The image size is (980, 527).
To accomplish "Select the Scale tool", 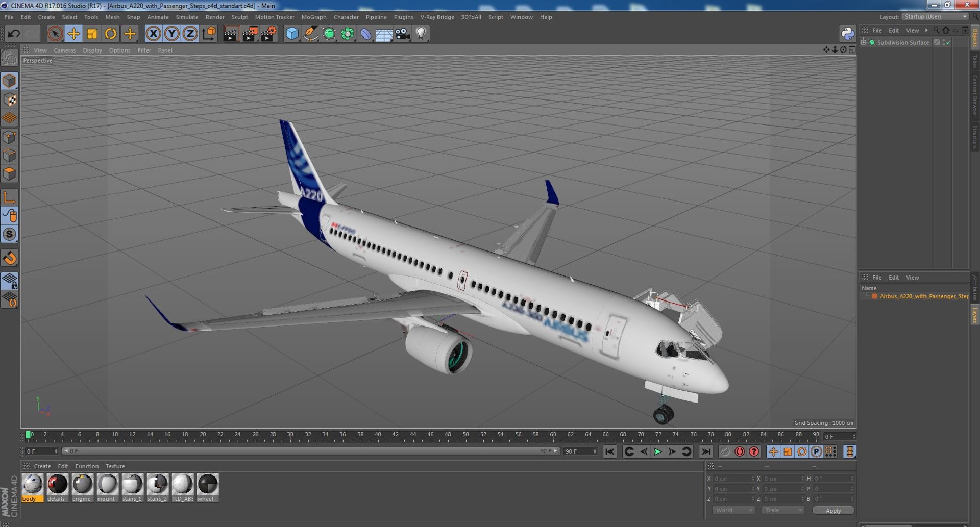I will (x=92, y=34).
